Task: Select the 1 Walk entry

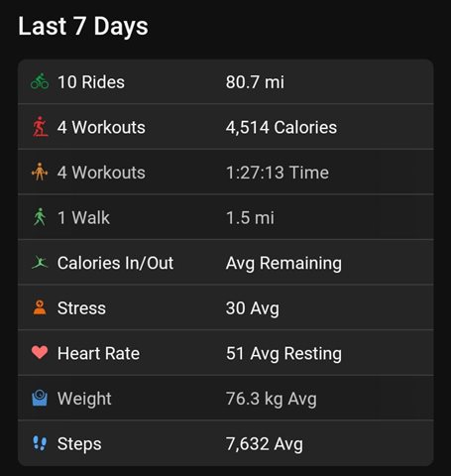Action: click(226, 217)
